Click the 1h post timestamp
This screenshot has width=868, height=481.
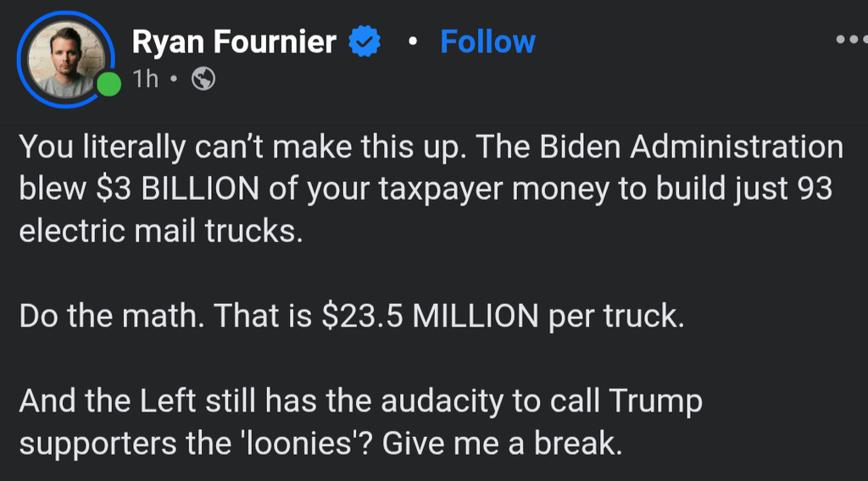coord(145,80)
